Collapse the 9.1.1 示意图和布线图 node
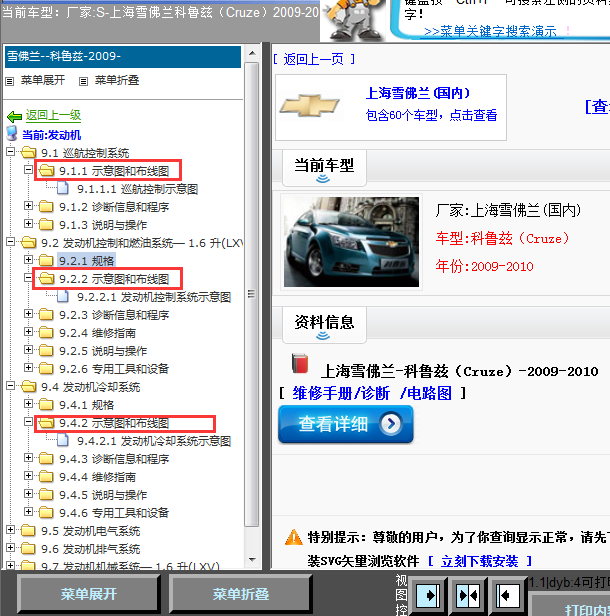 [28, 170]
